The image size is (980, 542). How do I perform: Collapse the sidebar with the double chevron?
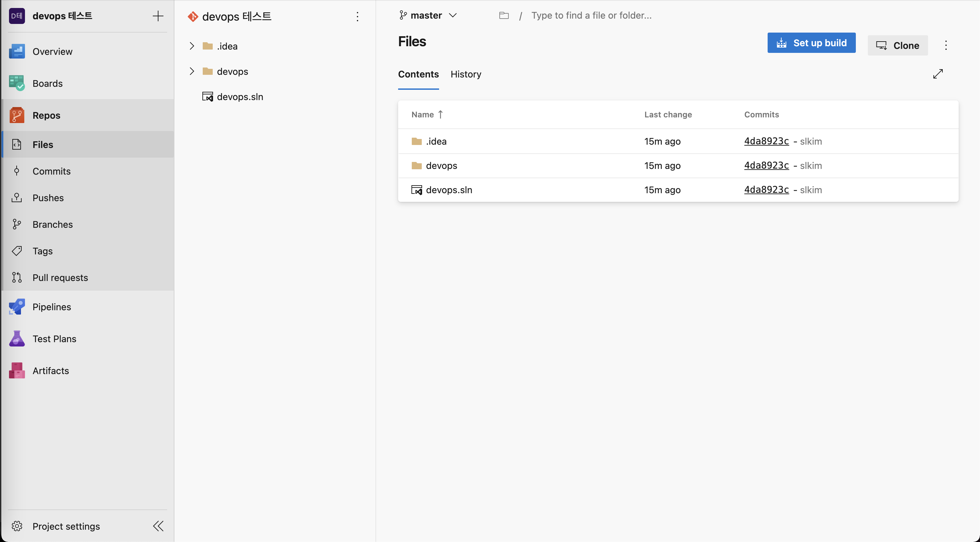(x=158, y=526)
